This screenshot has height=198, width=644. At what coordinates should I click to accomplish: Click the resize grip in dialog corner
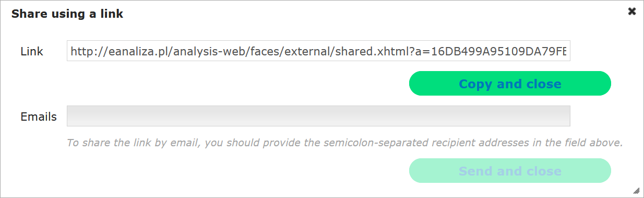[636, 190]
